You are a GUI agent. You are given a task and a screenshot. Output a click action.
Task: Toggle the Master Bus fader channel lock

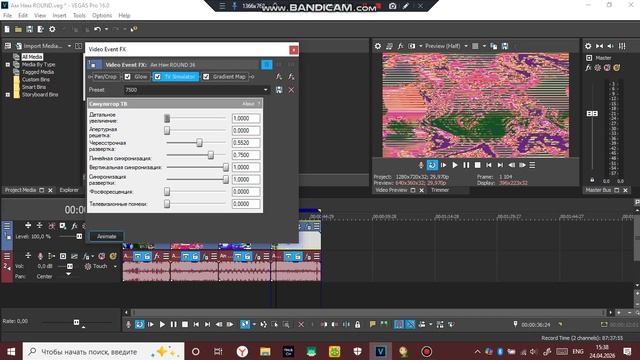click(592, 180)
